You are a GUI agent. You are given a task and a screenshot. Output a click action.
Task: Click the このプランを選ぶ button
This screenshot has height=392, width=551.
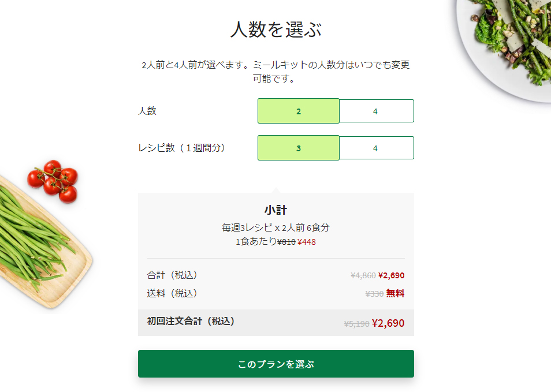click(x=276, y=364)
